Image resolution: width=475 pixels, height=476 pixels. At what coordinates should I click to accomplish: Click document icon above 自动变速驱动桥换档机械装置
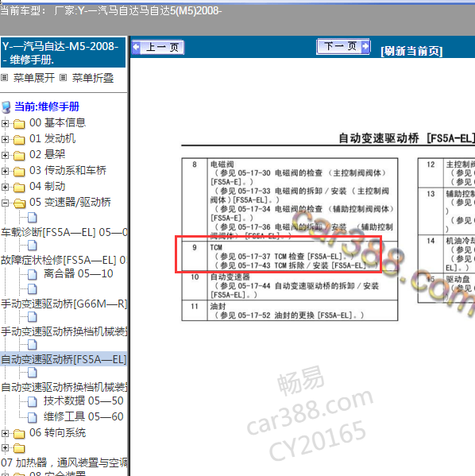coord(33,373)
